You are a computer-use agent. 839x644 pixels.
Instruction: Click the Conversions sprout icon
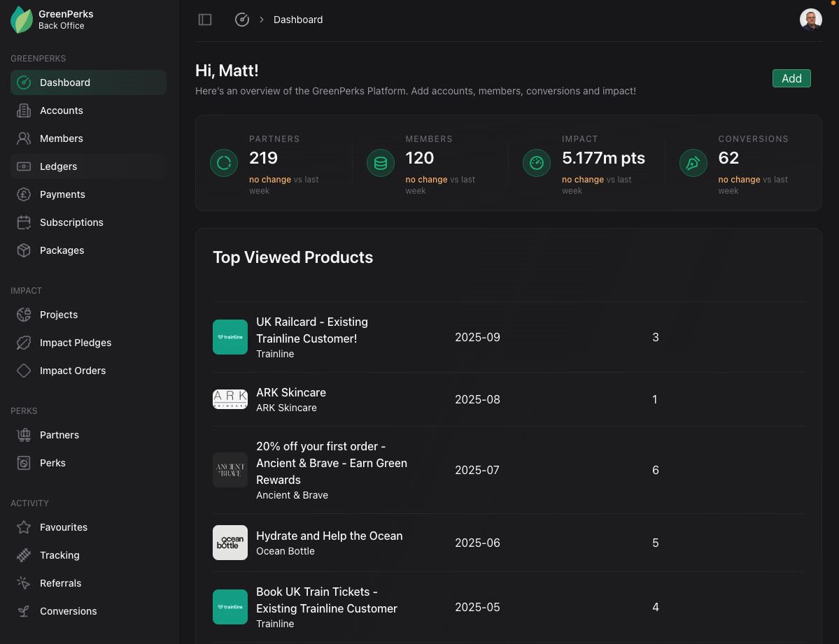[x=24, y=611]
